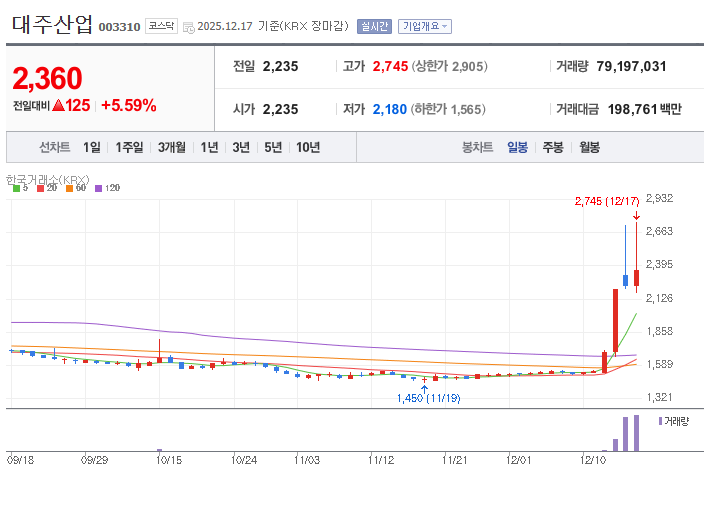Screen dimensions: 704x508
Task: Click the 10/15 date axis label
Action: point(169,460)
